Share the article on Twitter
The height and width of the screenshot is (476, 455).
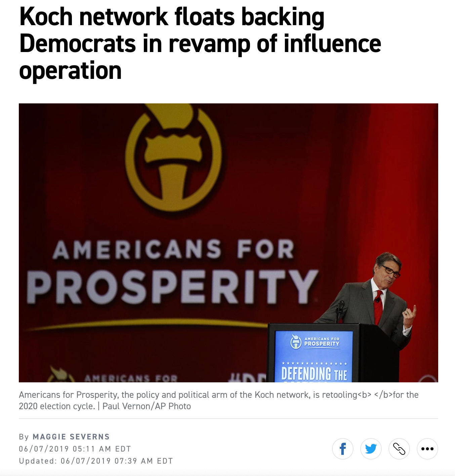click(371, 448)
